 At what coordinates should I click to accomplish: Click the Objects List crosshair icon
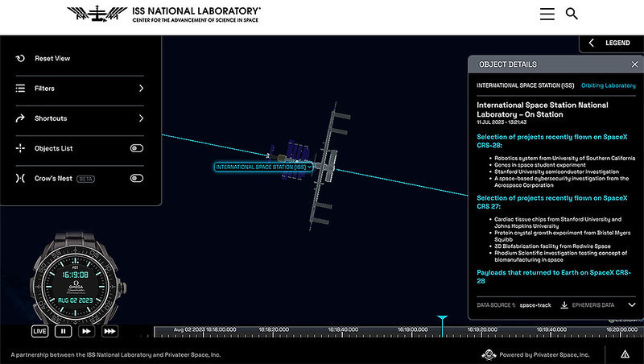(x=20, y=148)
